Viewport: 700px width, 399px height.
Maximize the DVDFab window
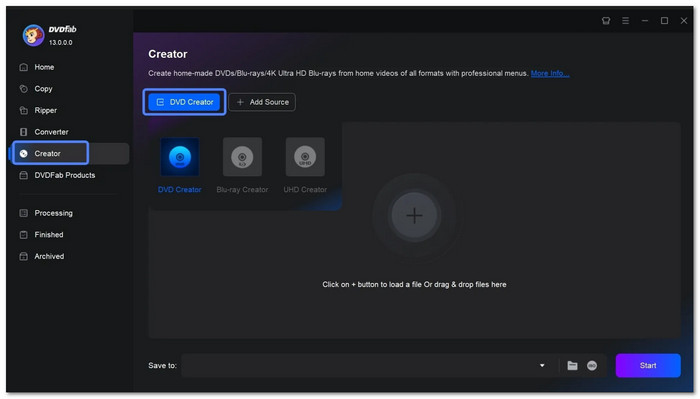tap(664, 21)
